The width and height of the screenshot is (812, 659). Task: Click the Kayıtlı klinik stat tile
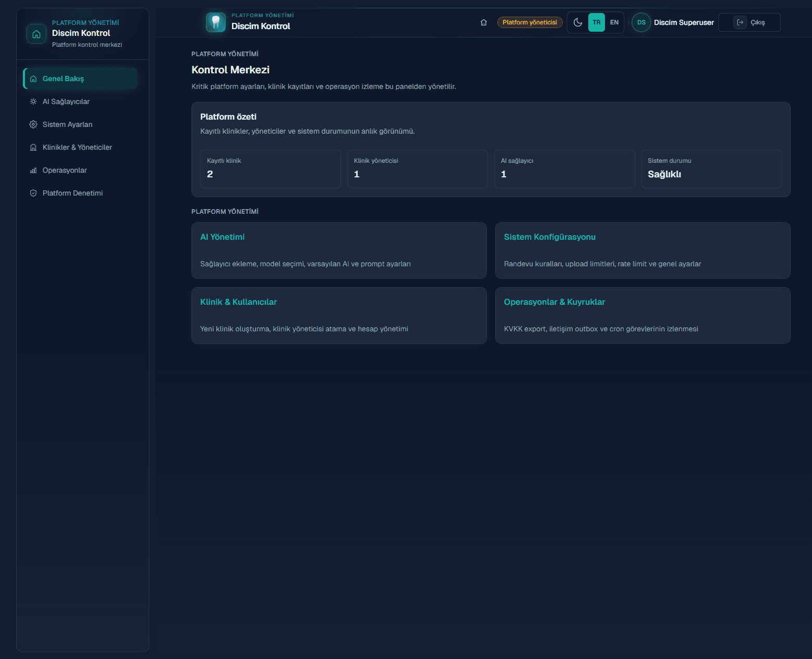tap(270, 169)
